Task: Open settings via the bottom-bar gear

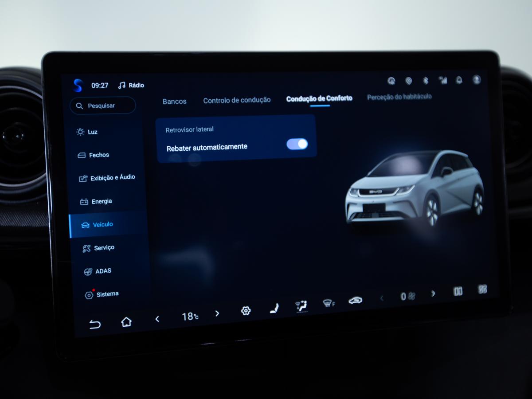Action: (x=246, y=311)
